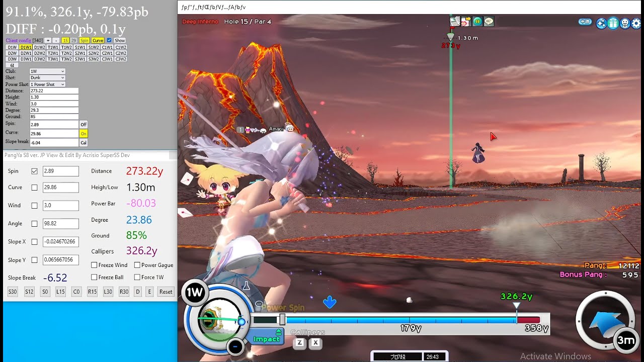Click the S30 preset button

tap(13, 292)
